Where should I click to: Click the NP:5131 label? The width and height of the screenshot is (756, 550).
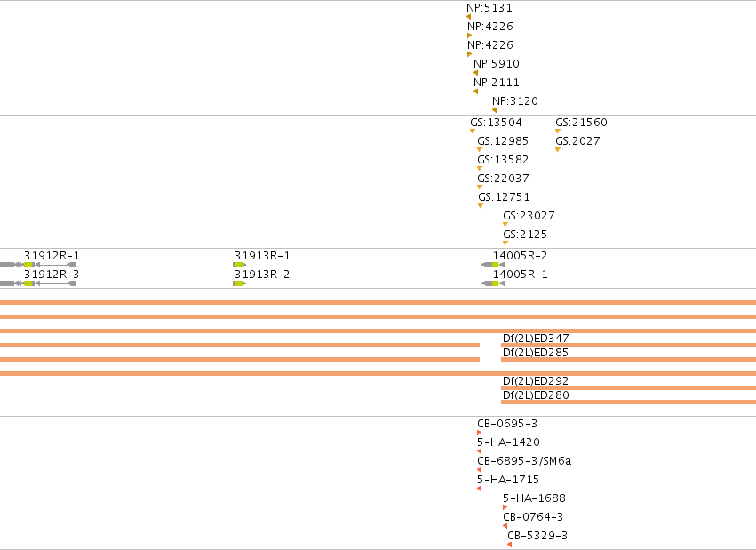pos(489,8)
